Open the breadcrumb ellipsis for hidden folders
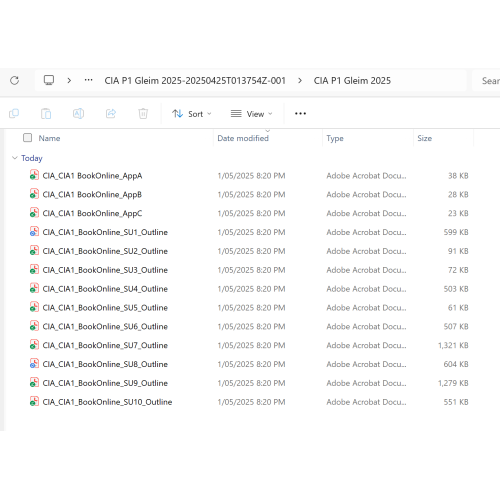 click(x=88, y=80)
